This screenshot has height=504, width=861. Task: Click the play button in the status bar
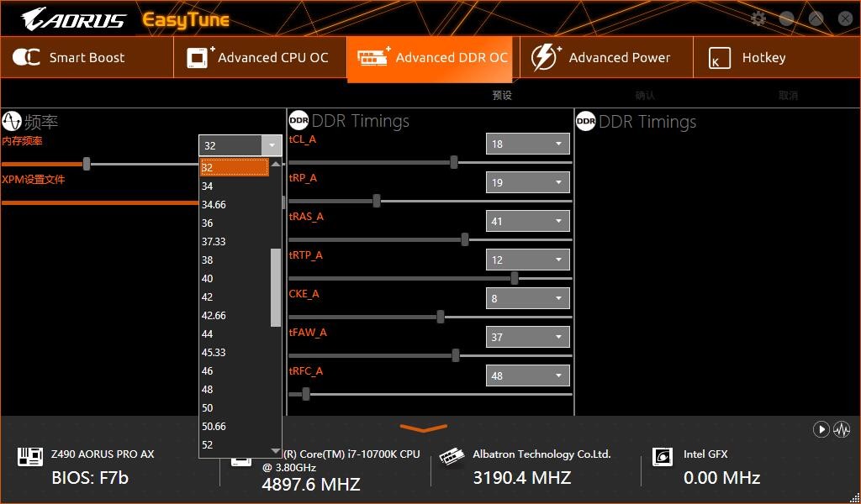(x=821, y=429)
